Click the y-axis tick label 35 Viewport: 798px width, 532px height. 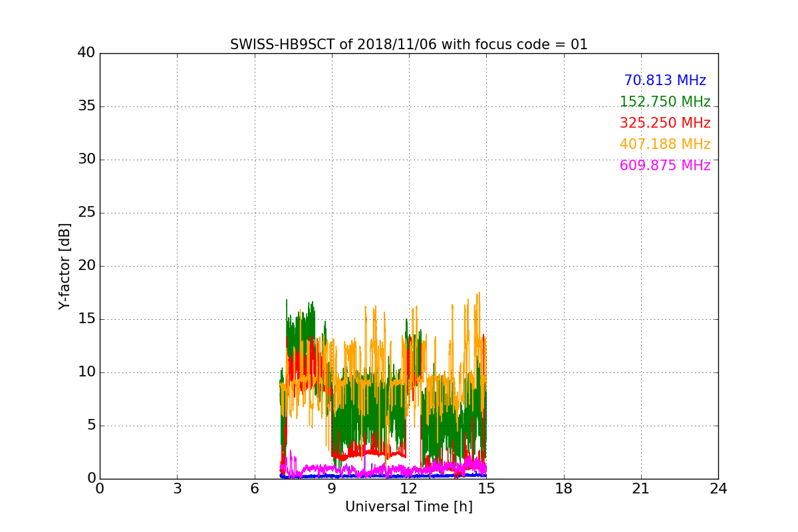tap(86, 106)
